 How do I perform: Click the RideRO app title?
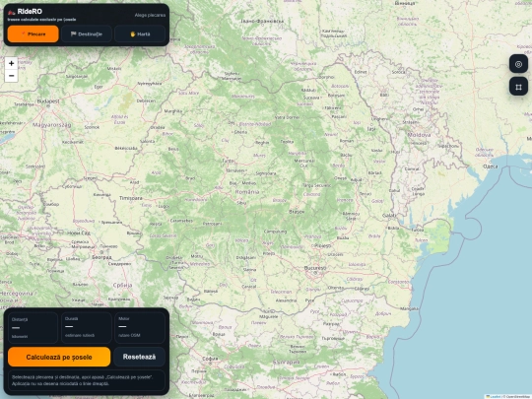[30, 12]
